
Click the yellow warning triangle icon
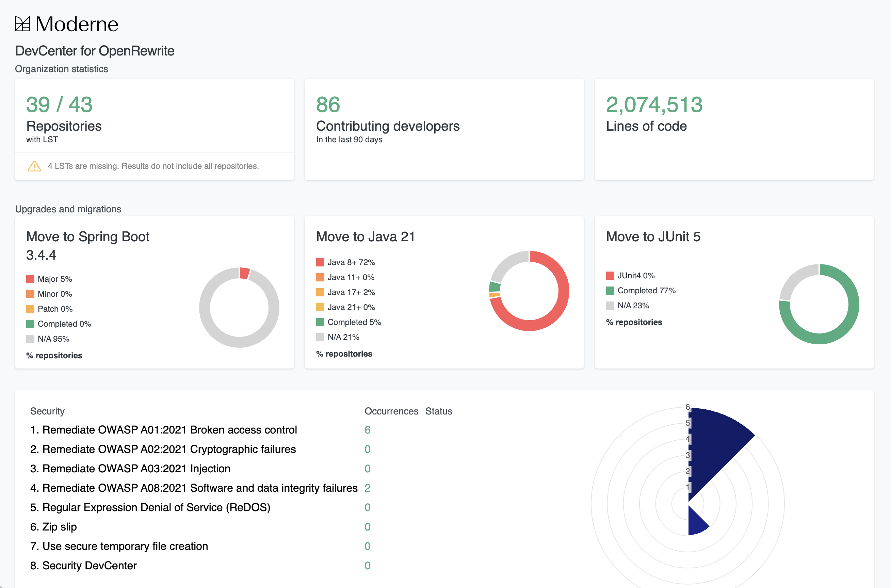[x=34, y=166]
